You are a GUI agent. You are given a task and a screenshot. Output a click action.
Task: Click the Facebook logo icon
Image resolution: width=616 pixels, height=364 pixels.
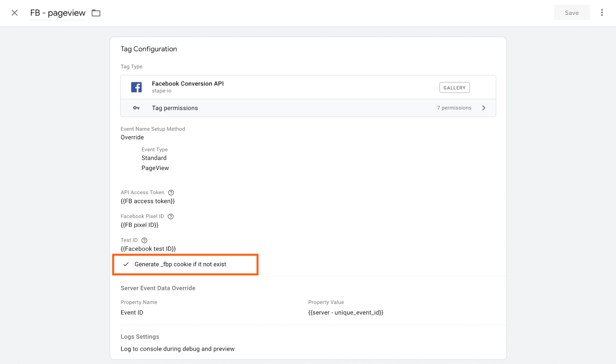[x=136, y=87]
